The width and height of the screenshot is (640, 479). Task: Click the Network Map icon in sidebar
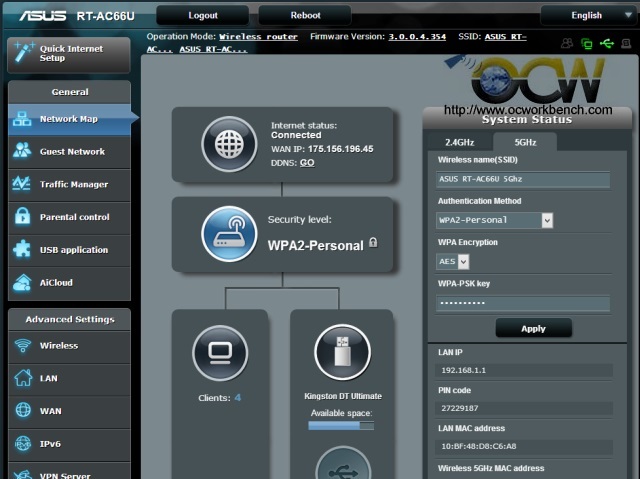coord(22,119)
